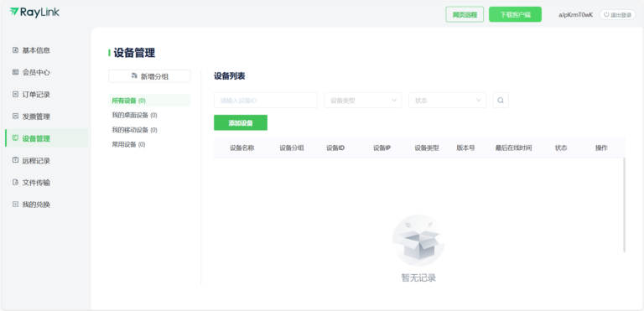The width and height of the screenshot is (644, 311).
Task: Click the 版本号 column header
Action: [465, 148]
